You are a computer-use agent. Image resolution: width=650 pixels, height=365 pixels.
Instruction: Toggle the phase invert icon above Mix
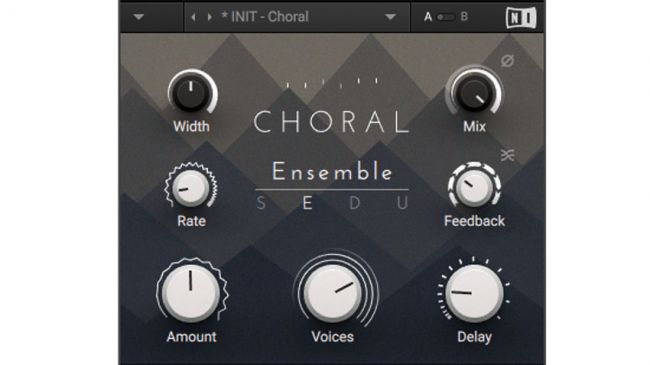coord(507,61)
